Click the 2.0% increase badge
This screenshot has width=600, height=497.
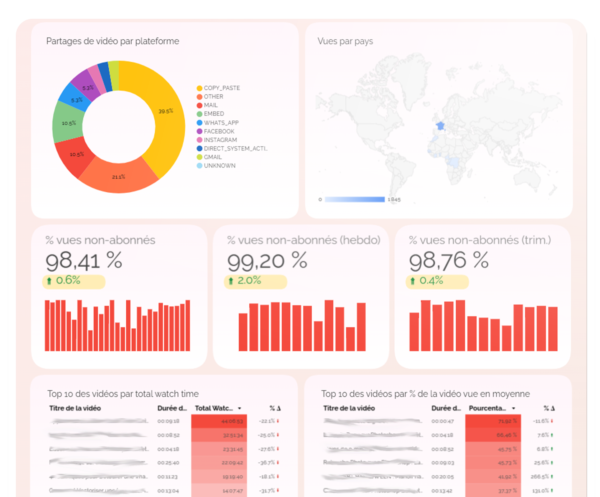click(x=255, y=281)
